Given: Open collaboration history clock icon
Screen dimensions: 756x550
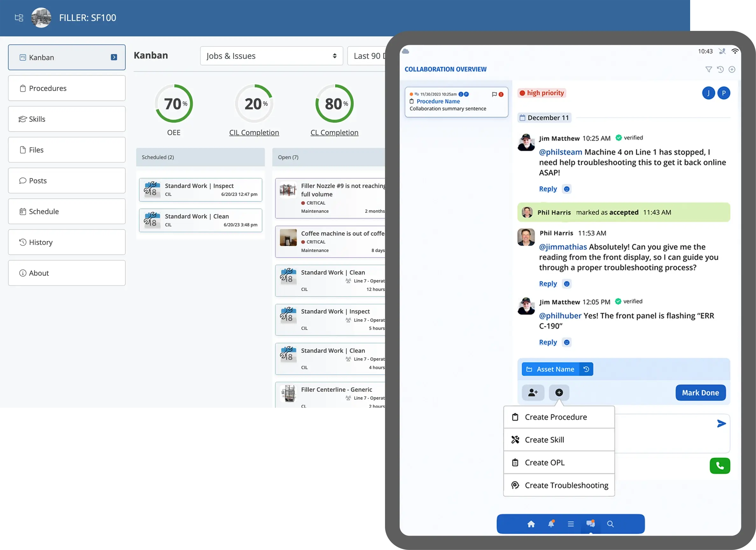Looking at the screenshot, I should click(x=720, y=69).
